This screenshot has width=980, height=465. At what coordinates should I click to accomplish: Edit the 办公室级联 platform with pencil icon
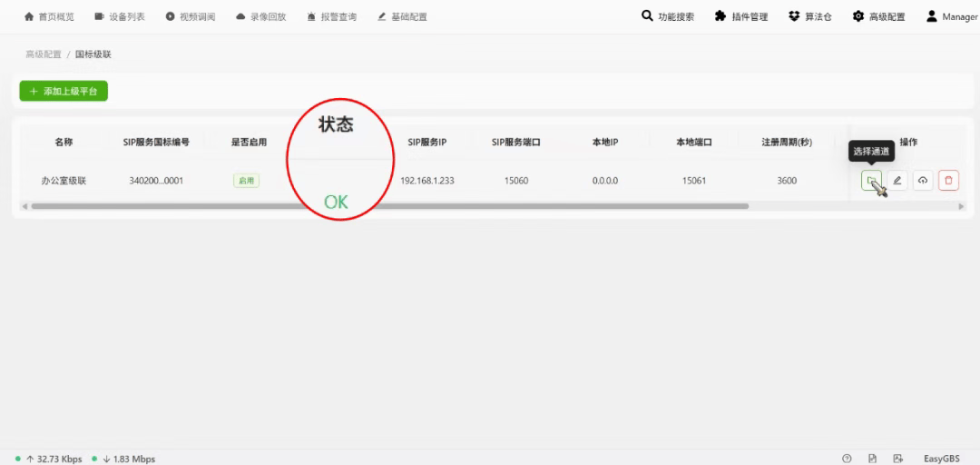pos(897,181)
